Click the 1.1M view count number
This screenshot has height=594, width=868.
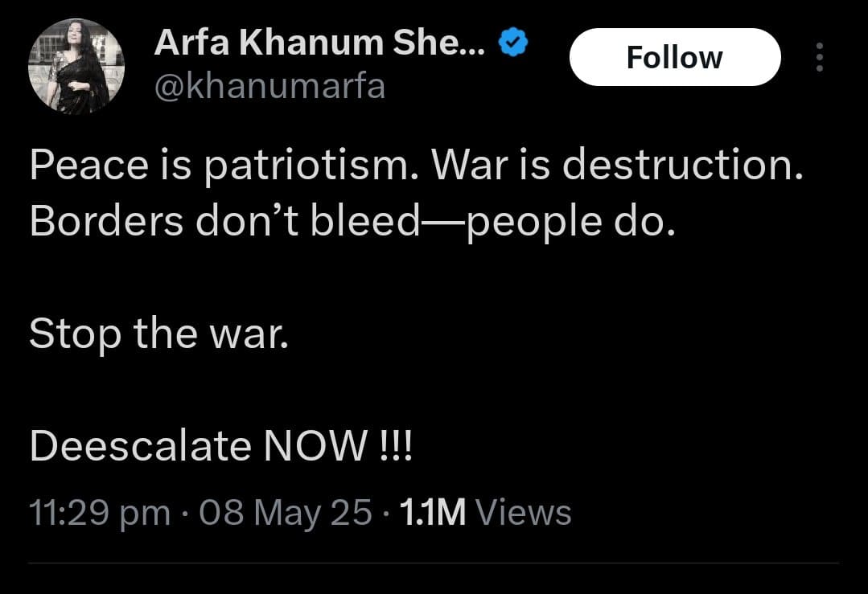pos(432,512)
